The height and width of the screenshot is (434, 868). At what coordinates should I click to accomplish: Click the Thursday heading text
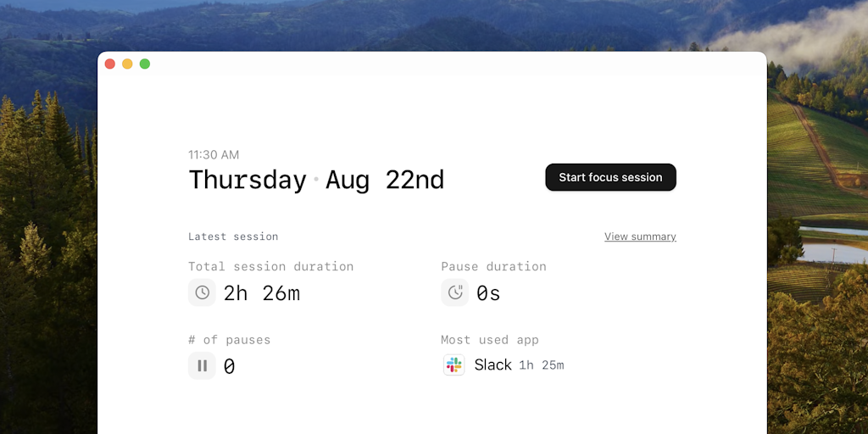pos(247,180)
